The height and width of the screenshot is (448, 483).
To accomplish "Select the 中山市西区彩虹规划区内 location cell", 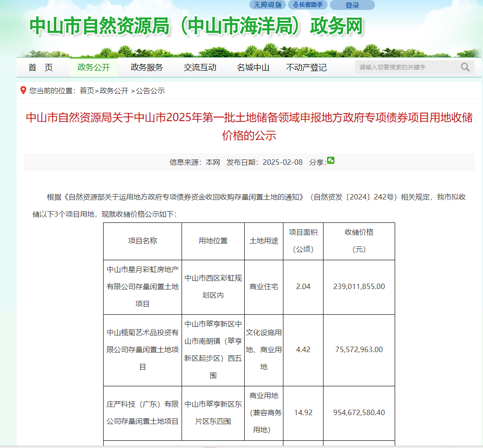I will [x=213, y=287].
